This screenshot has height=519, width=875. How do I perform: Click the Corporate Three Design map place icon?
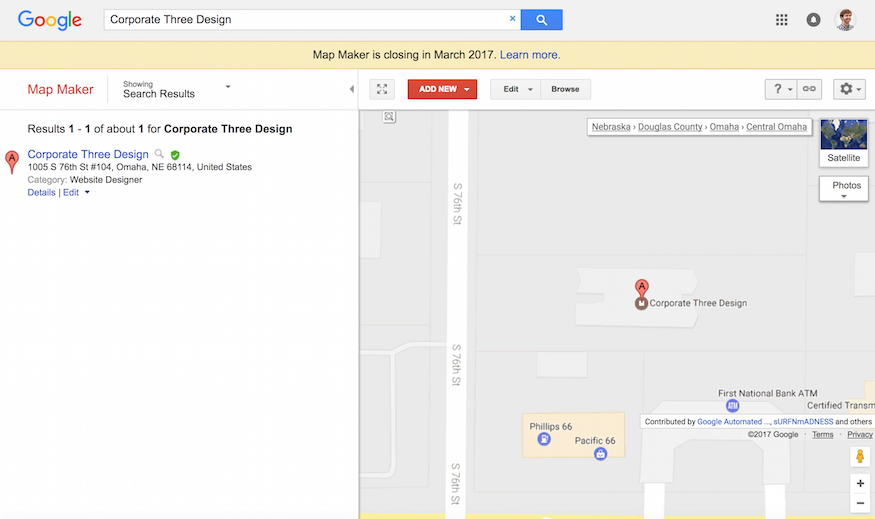point(641,304)
